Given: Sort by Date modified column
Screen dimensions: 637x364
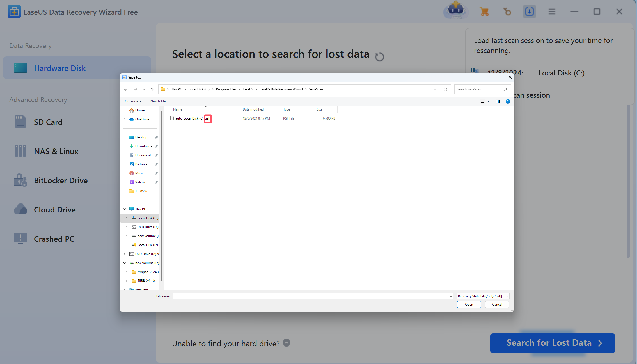Looking at the screenshot, I should (x=253, y=109).
